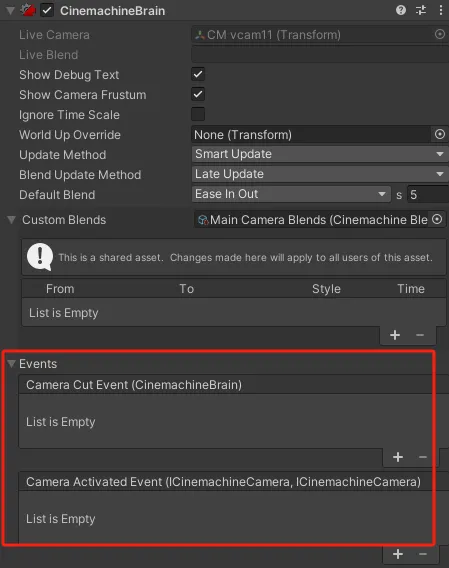Image resolution: width=449 pixels, height=568 pixels.
Task: Open object picker for Custom Blends asset
Action: 437,220
